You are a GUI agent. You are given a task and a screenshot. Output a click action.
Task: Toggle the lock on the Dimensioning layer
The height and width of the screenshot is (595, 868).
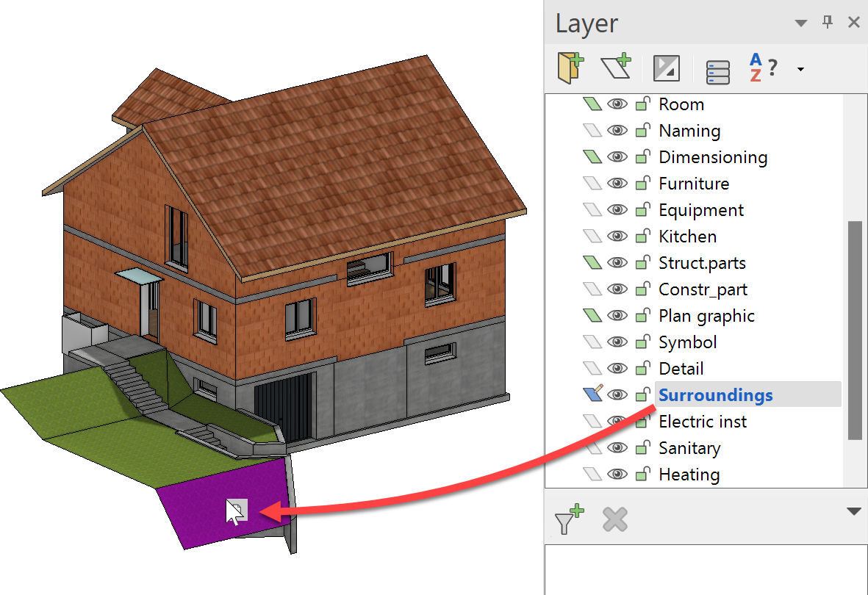642,157
